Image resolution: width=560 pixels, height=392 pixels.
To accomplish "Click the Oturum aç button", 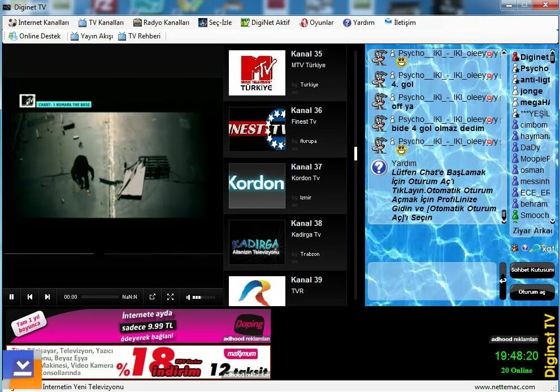I will point(532,293).
